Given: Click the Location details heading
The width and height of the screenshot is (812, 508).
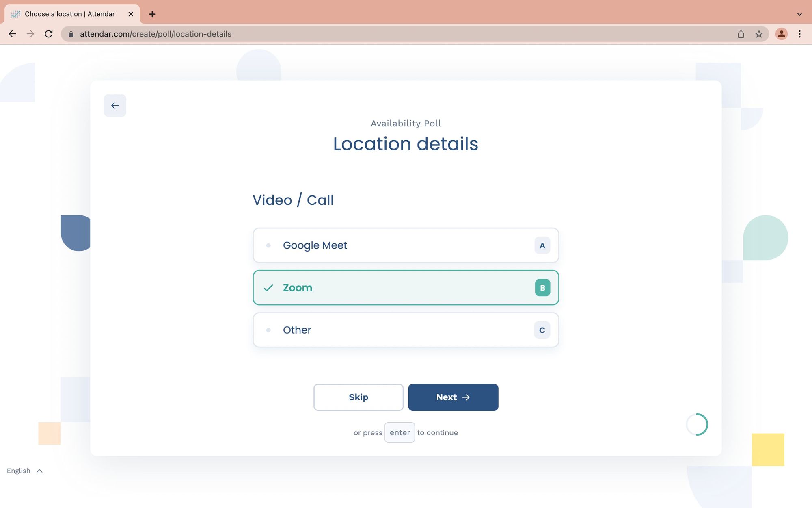Looking at the screenshot, I should pos(406,144).
